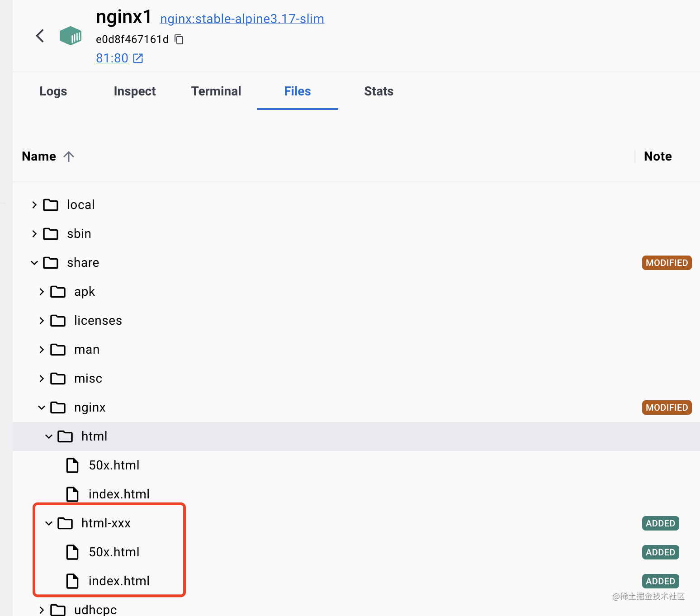Collapse the html-xxx folder chevron
The width and height of the screenshot is (700, 616).
click(x=49, y=523)
